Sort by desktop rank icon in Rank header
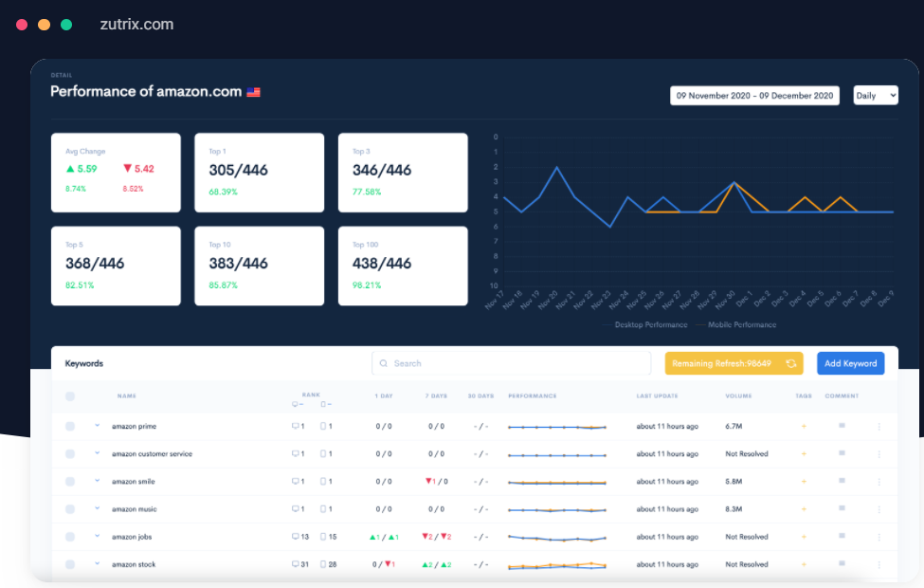The image size is (924, 588). pyautogui.click(x=298, y=405)
